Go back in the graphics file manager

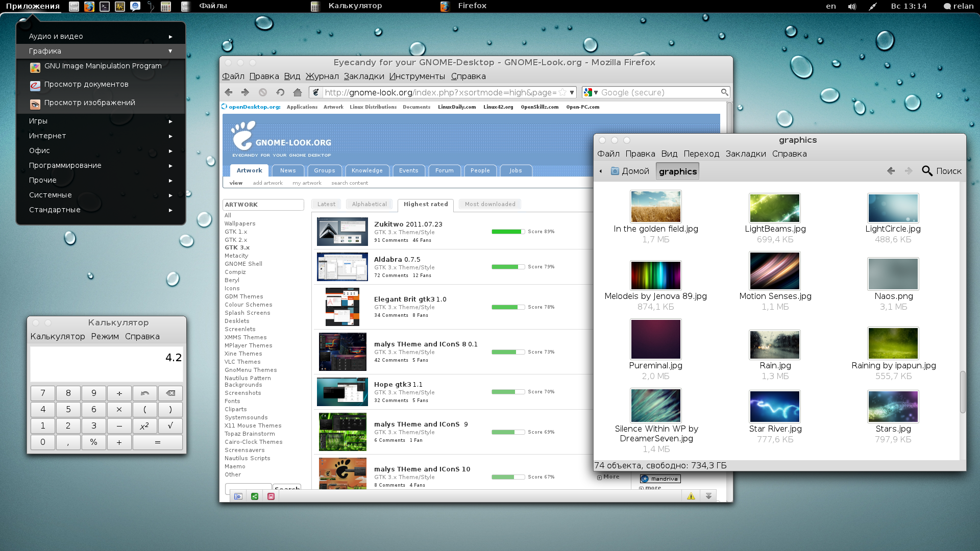891,171
